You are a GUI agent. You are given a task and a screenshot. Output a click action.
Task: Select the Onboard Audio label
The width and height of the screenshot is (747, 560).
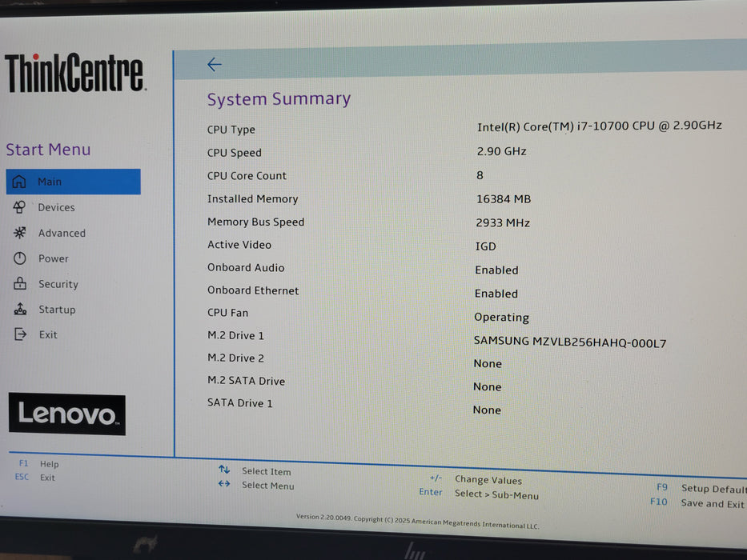click(246, 268)
